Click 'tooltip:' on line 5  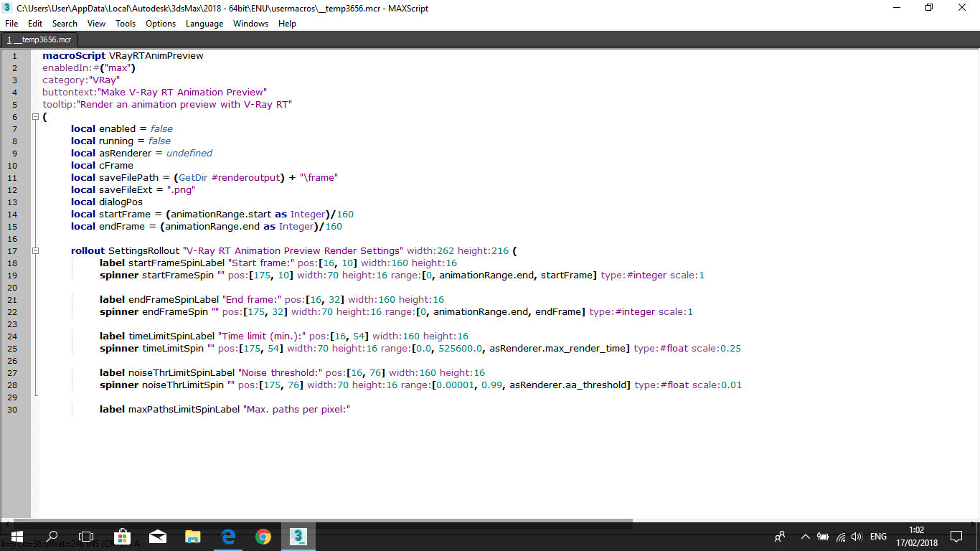coord(59,104)
